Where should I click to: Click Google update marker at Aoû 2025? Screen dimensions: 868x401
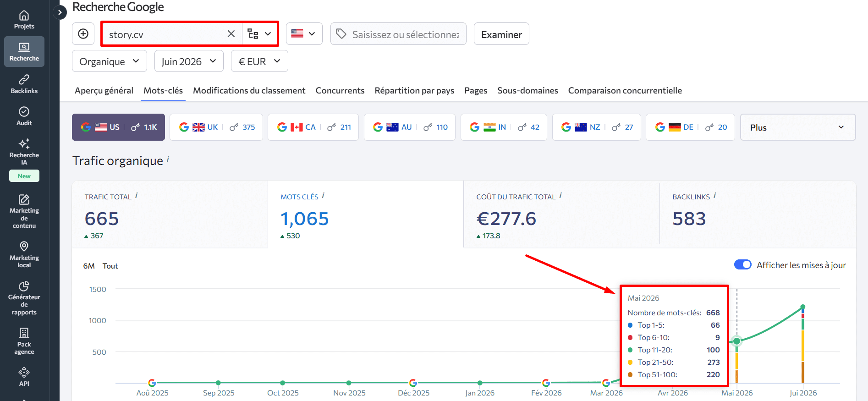[152, 383]
